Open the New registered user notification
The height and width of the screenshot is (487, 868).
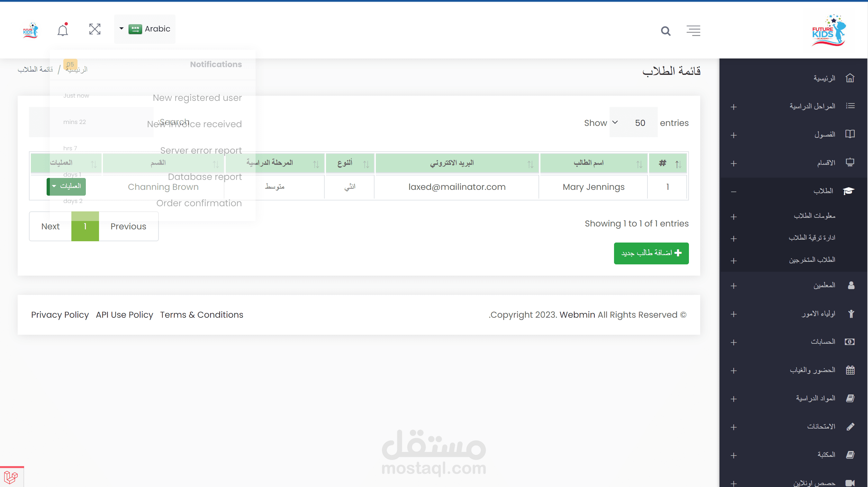tap(197, 98)
